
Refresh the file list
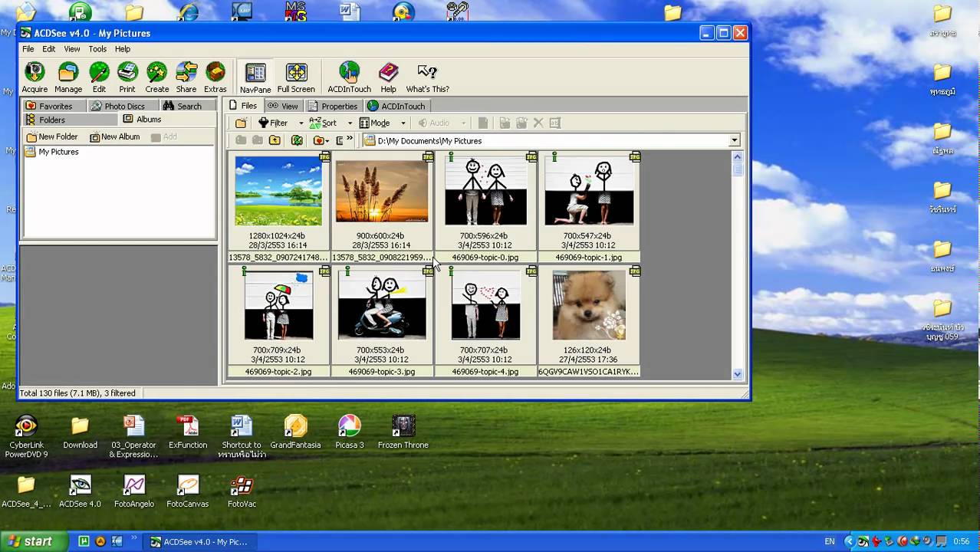(x=297, y=140)
